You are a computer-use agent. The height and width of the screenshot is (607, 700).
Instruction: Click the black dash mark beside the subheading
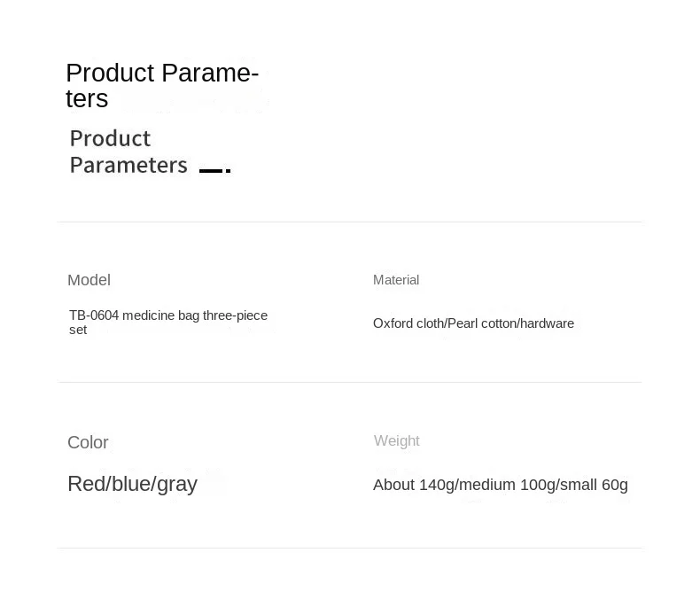(214, 170)
